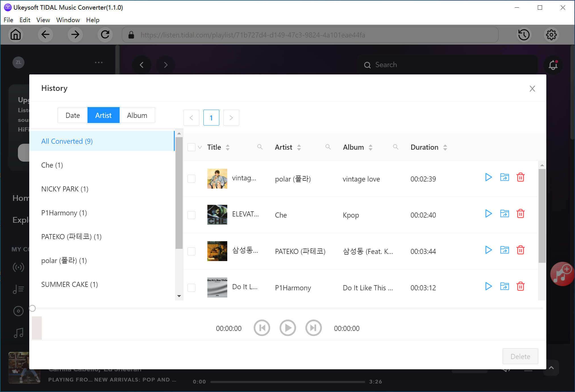Go to previous history page

(191, 118)
